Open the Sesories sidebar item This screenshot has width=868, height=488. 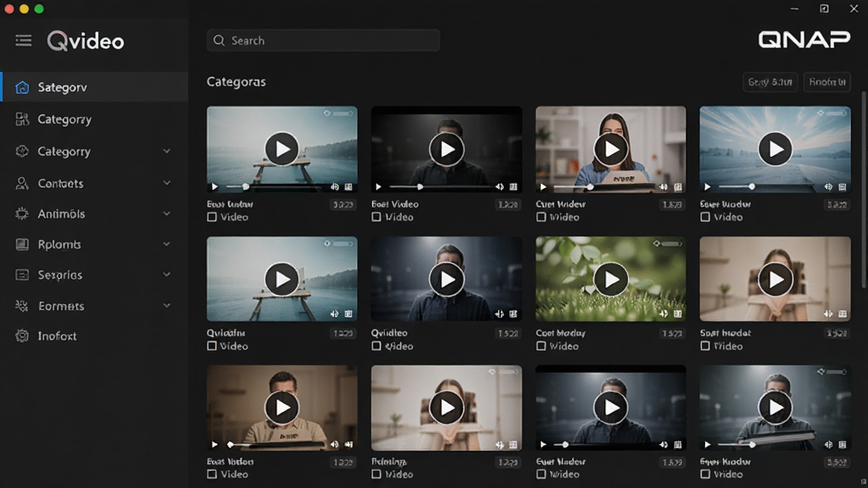(x=94, y=274)
